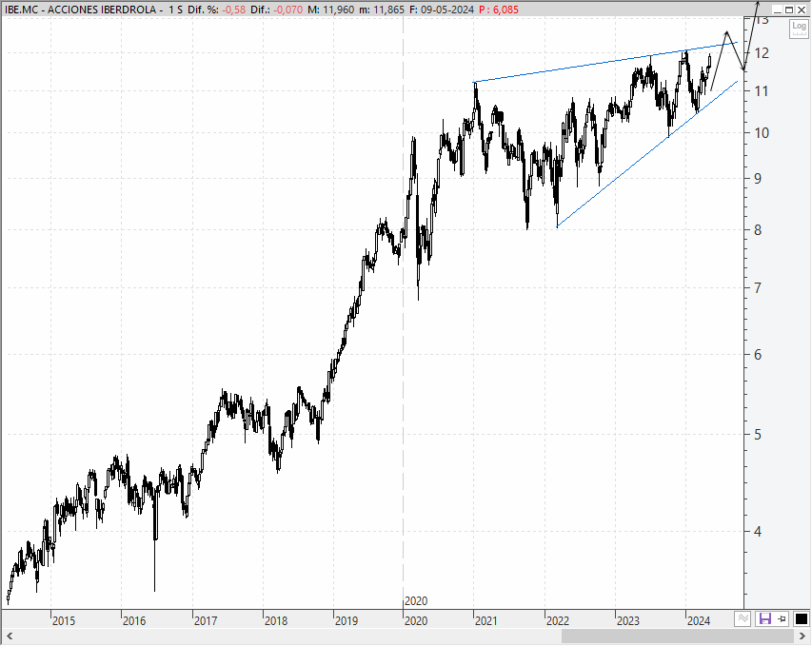Click the price level 8 on scale
The image size is (812, 646).
[758, 230]
